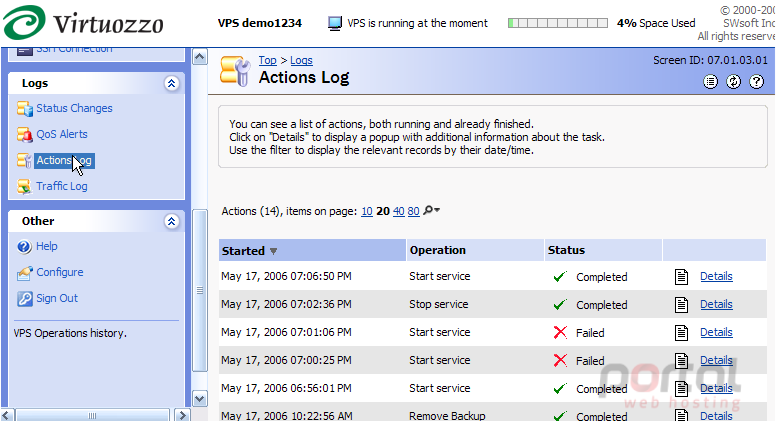This screenshot has width=776, height=422.
Task: Click the Operation column header
Action: pyautogui.click(x=475, y=250)
